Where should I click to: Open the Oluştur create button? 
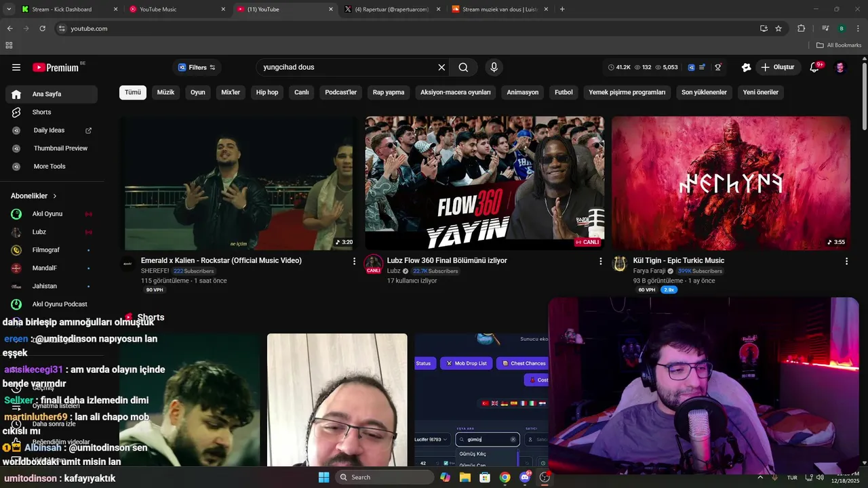point(777,67)
